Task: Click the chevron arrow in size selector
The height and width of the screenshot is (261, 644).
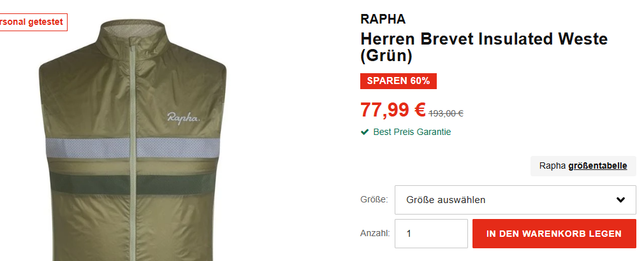Action: pyautogui.click(x=620, y=200)
